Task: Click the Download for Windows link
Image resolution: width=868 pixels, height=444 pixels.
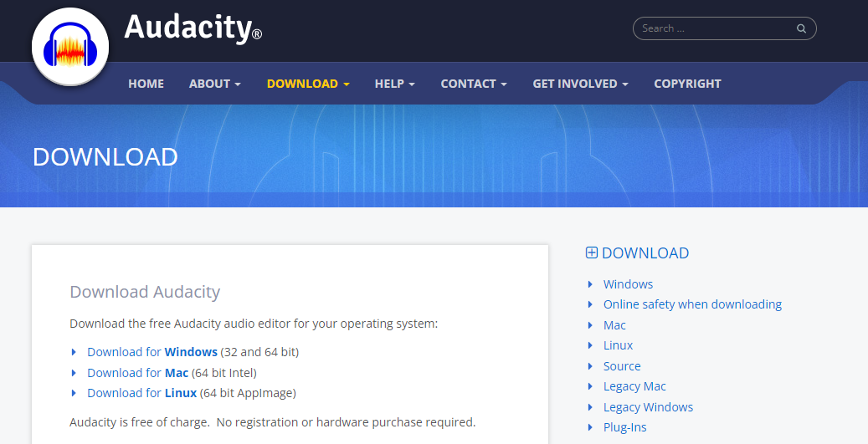Action: click(x=152, y=352)
